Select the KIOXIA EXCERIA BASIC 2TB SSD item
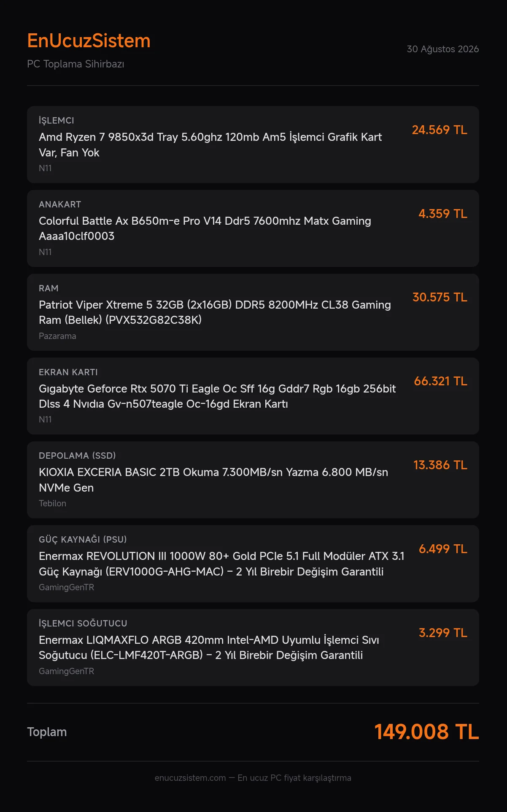This screenshot has width=507, height=812. [253, 480]
